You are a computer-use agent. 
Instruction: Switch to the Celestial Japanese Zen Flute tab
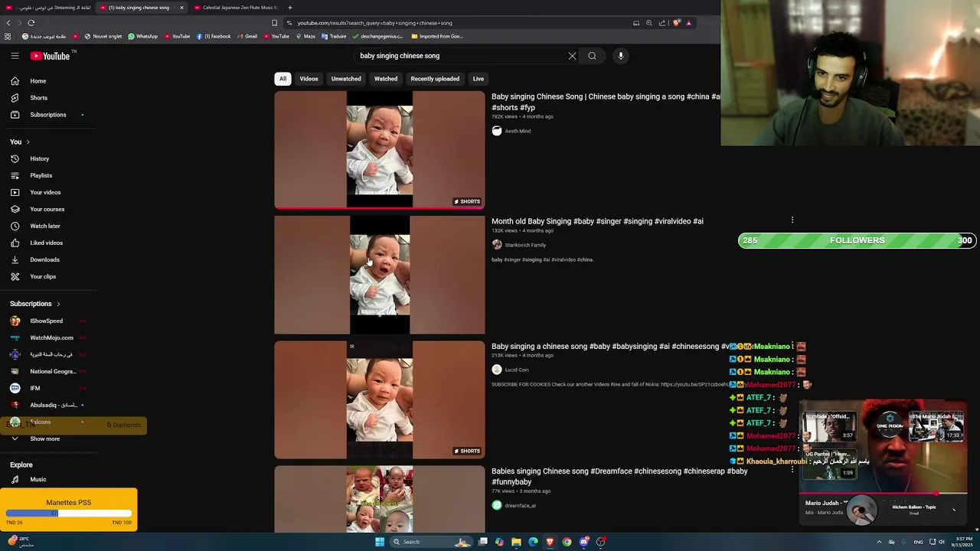click(236, 8)
